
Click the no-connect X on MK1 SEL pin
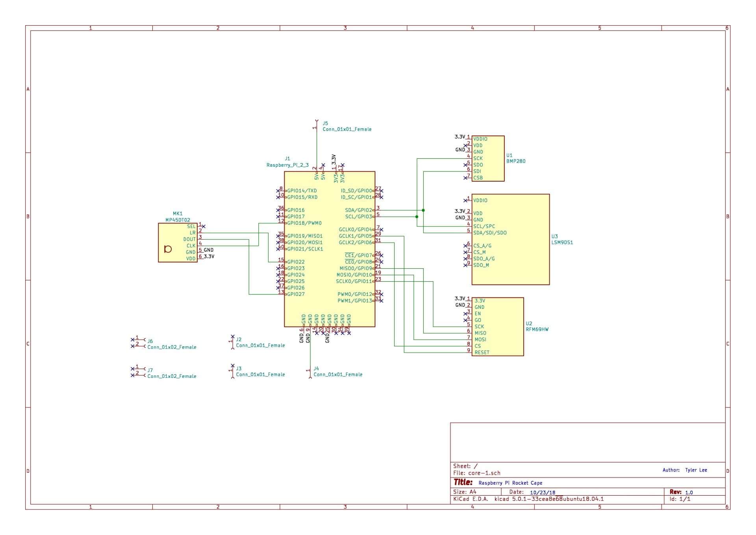(x=204, y=227)
